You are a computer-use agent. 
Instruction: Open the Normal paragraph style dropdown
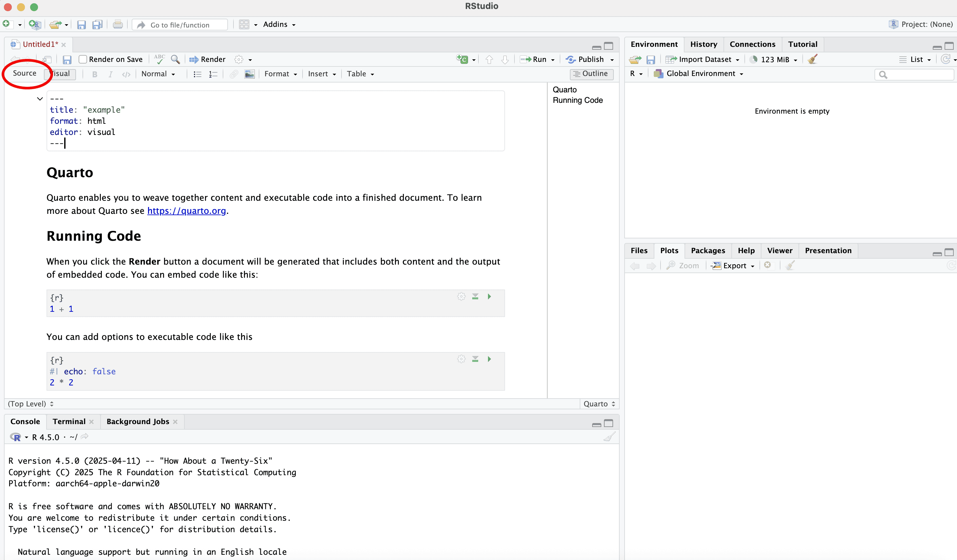coord(158,74)
